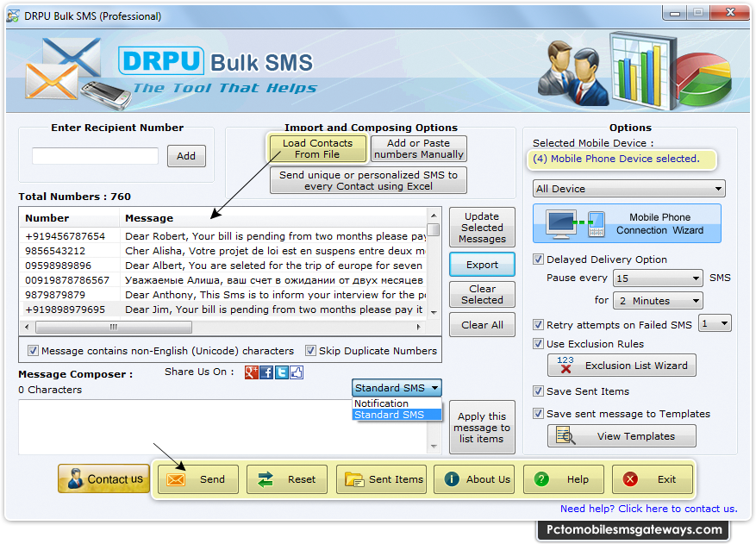756x544 pixels.
Task: Click the contact list horizontal scrollbar thumb
Action: coord(114,327)
